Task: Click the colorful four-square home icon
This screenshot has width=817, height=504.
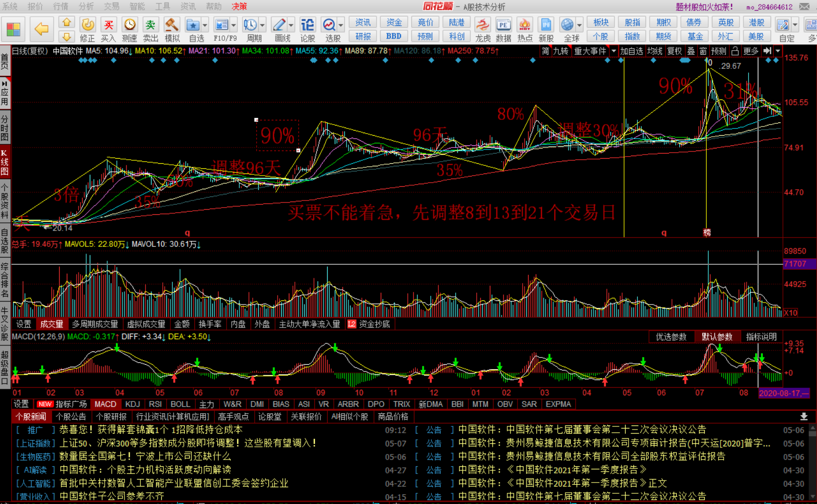Action: [x=14, y=29]
